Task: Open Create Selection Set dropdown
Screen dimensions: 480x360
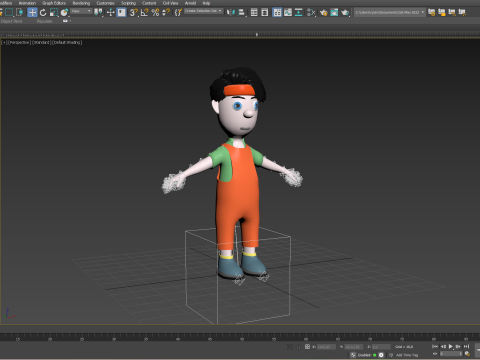Action: coord(203,11)
